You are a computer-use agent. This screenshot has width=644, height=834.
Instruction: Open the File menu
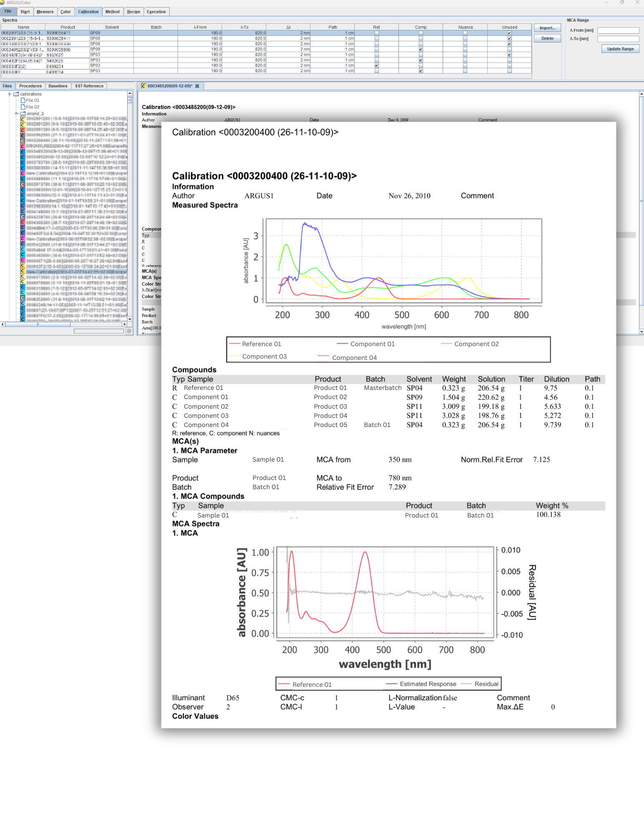click(x=8, y=11)
